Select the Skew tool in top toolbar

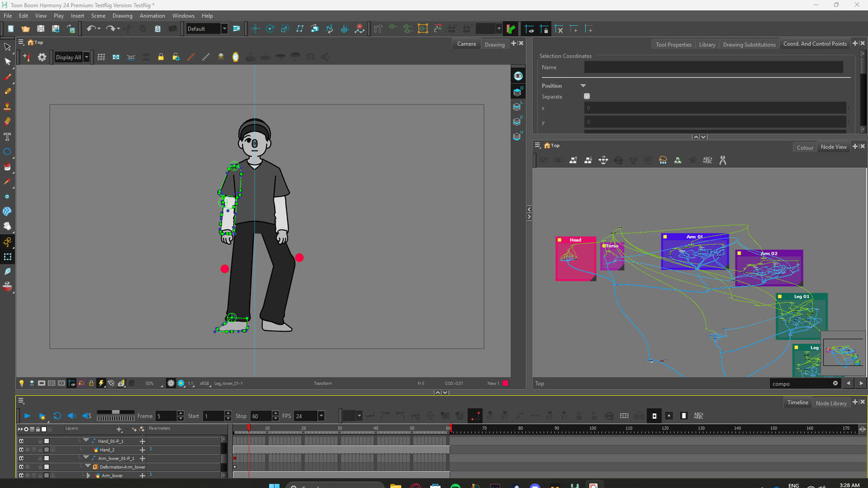point(299,28)
